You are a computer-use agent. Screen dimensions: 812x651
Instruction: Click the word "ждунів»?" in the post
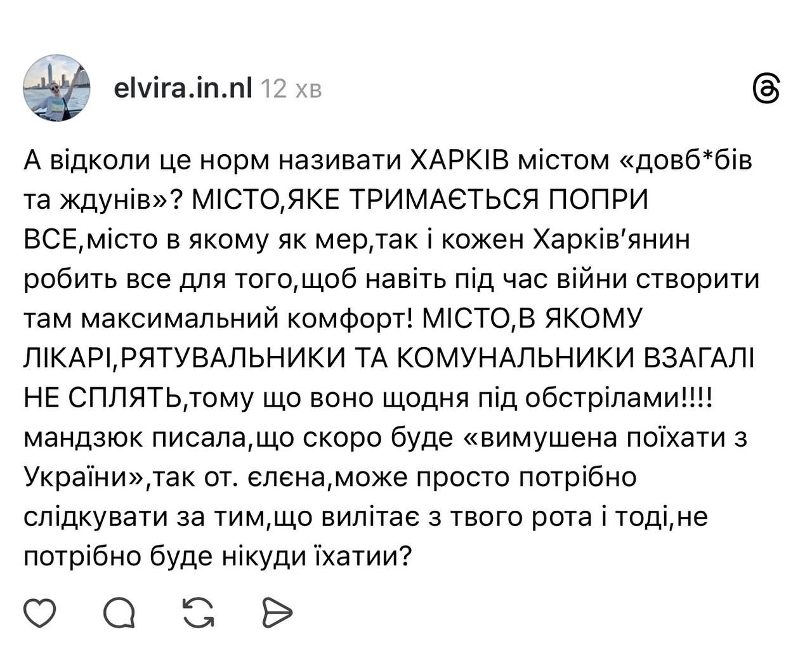(121, 201)
